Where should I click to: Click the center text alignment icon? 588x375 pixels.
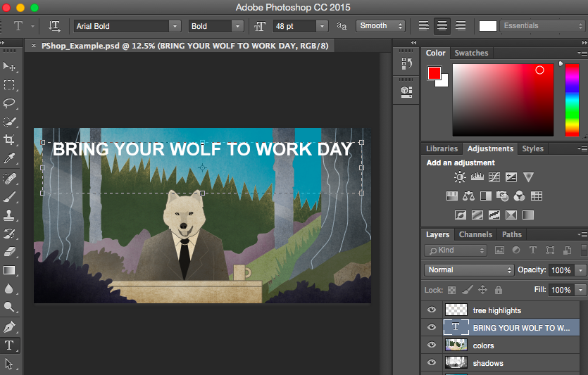[442, 26]
